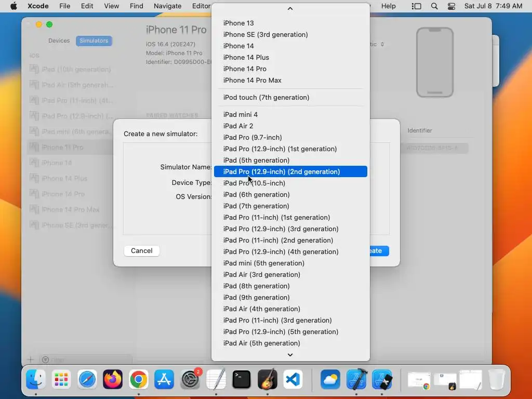Open Control Center in menu bar
Screen dimensions: 532x399
(451, 6)
